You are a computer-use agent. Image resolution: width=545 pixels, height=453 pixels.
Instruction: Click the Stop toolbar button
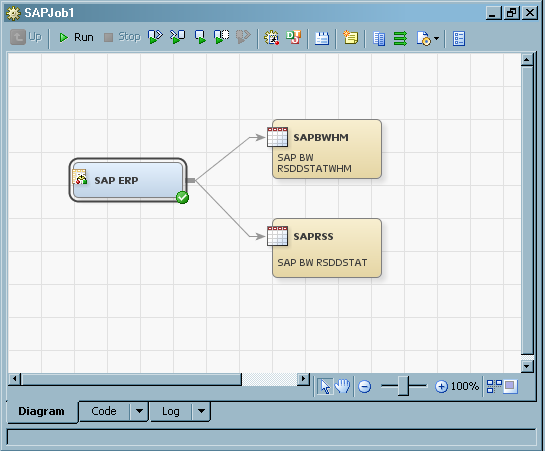click(122, 37)
